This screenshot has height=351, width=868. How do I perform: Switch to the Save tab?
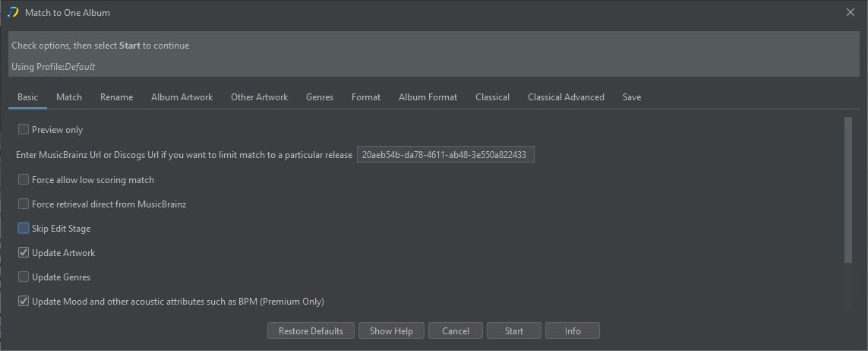pyautogui.click(x=632, y=97)
